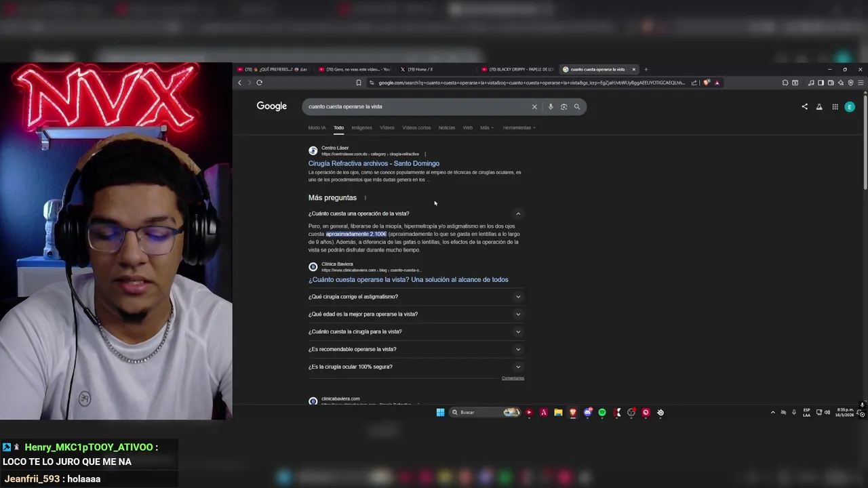Open Más preguntas options menu dots
This screenshot has width=868, height=488.
click(365, 198)
